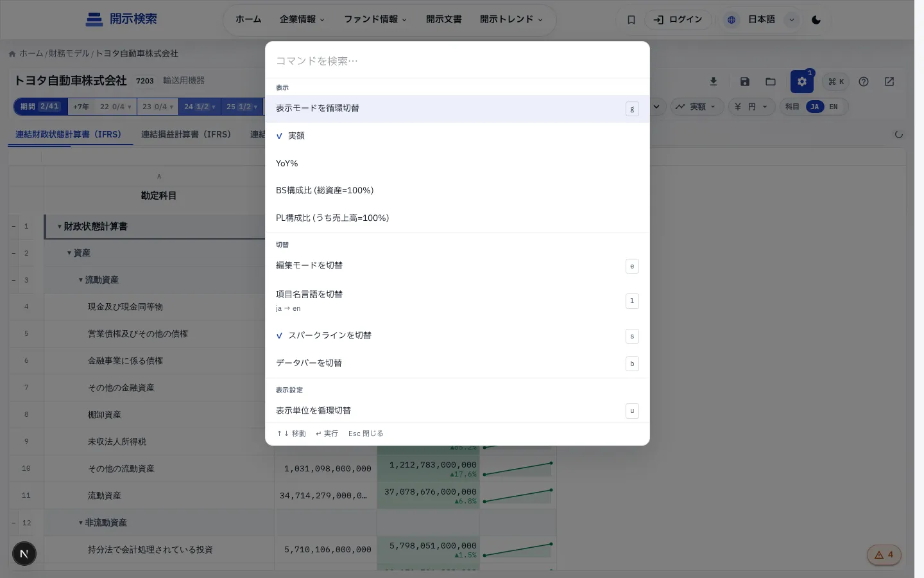924x578 pixels.
Task: Toggle 項目名言語を切替 command
Action: coord(458,301)
